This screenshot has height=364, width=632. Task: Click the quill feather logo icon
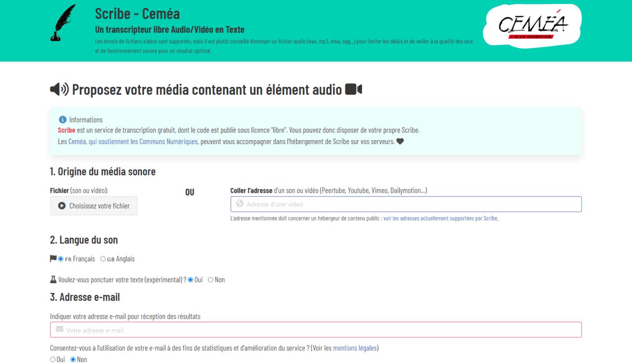pos(63,23)
